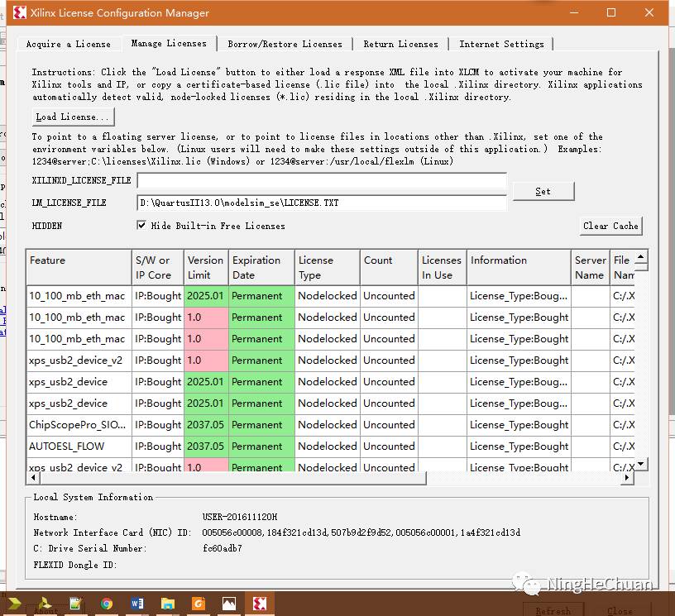Click the Set button

pos(543,191)
